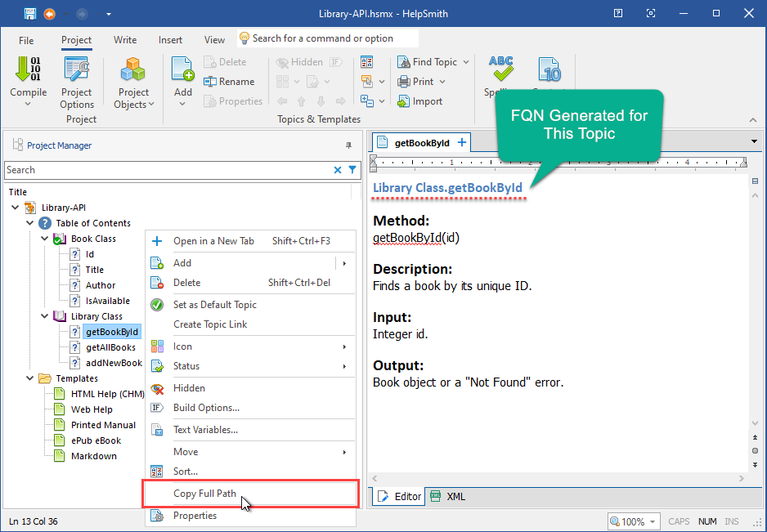Collapse the Book Class tree node
The width and height of the screenshot is (767, 532).
click(x=45, y=239)
